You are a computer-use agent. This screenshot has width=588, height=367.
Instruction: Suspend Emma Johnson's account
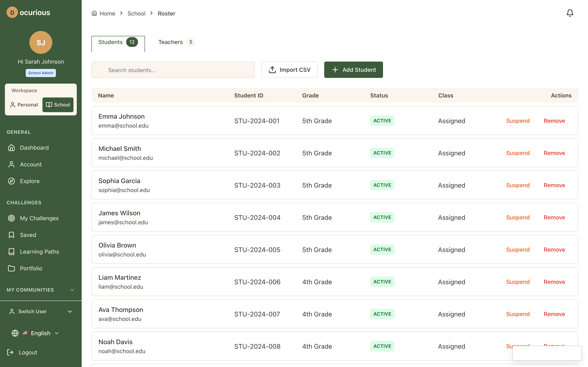(518, 121)
